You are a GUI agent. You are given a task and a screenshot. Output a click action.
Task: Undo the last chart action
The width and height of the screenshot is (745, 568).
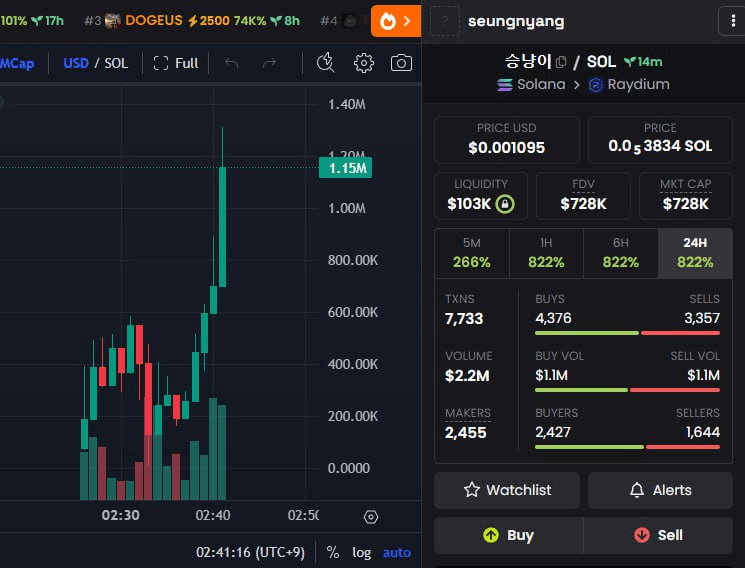(x=231, y=63)
